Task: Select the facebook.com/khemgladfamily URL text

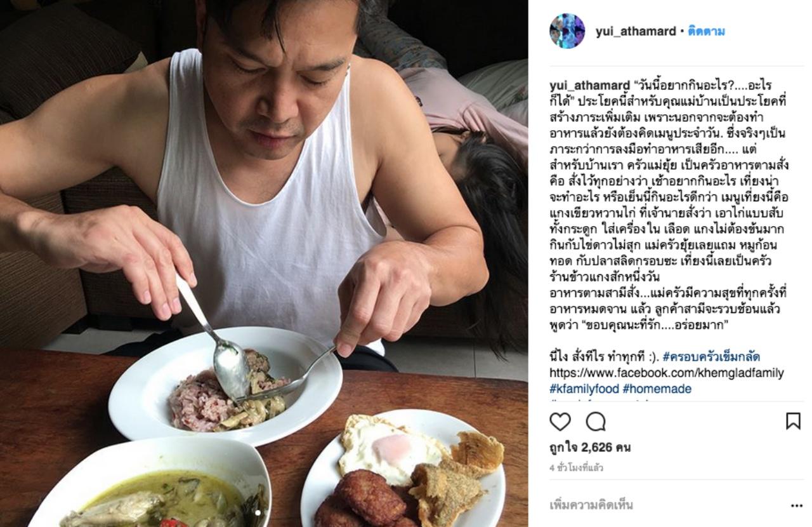Action: click(666, 373)
